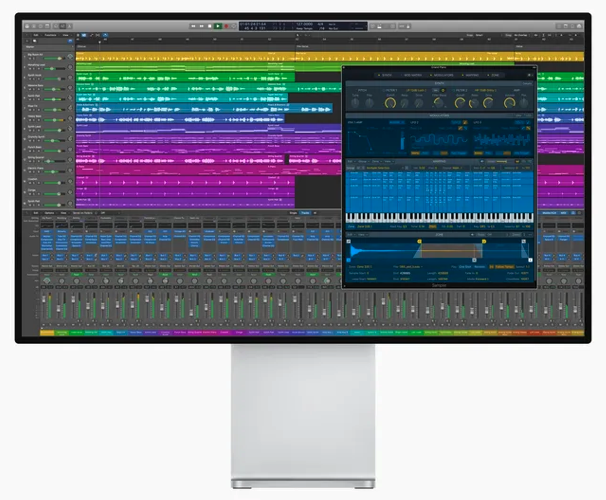Toggle the Reverse button in Zone pane

click(x=479, y=267)
